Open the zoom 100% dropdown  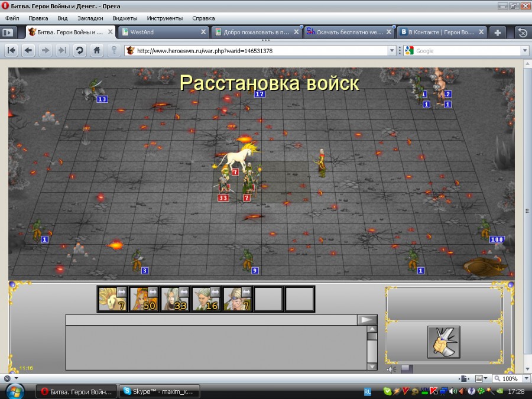tap(527, 379)
